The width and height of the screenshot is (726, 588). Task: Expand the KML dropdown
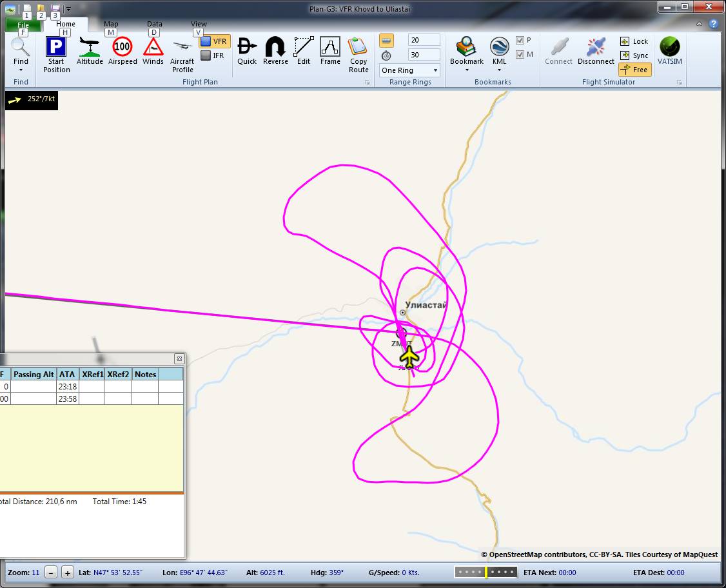tap(499, 70)
